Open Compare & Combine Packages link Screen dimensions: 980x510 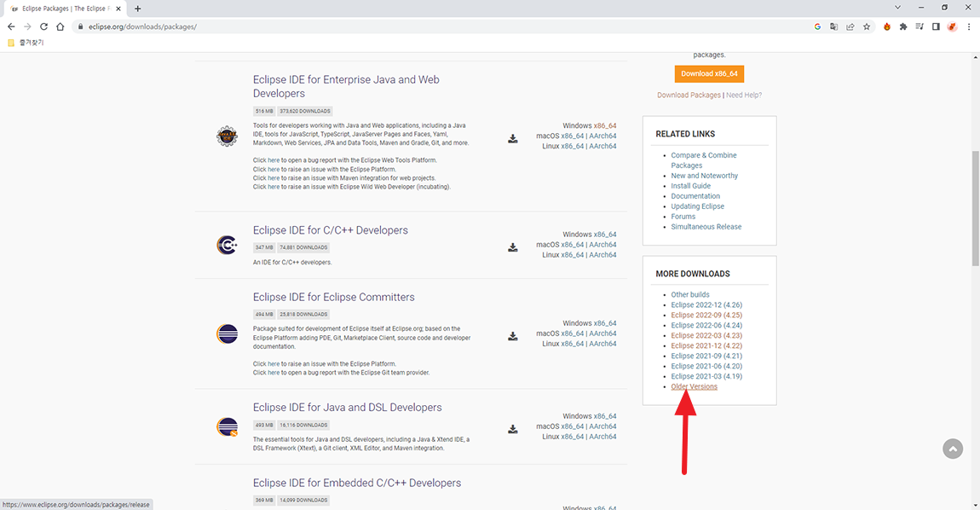(x=704, y=160)
